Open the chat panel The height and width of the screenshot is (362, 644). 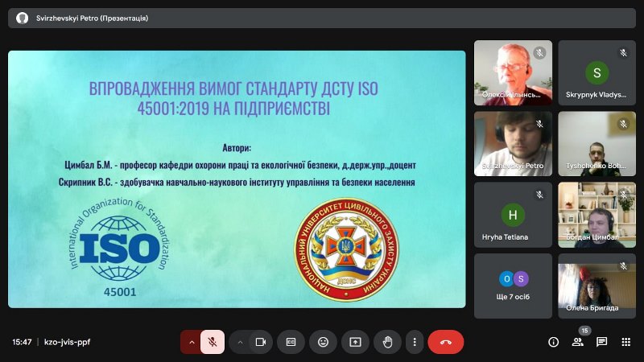(601, 342)
